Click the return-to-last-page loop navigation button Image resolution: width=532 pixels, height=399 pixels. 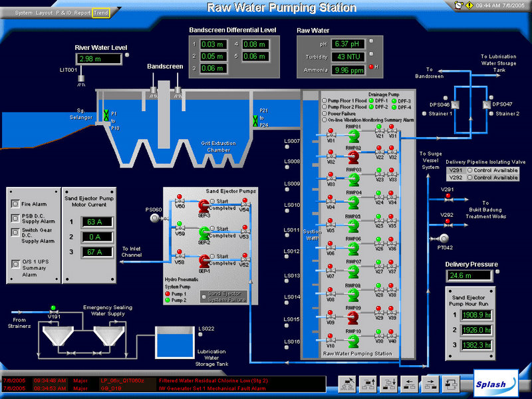pos(452,384)
